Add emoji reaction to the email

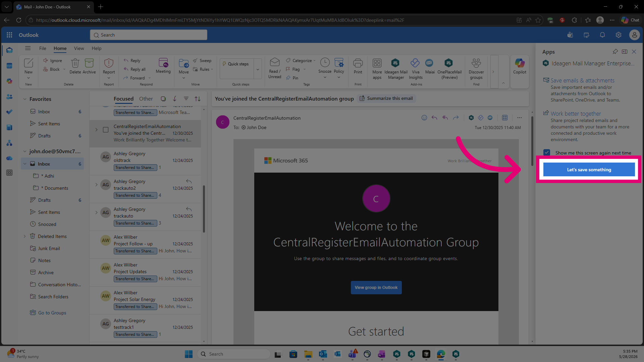click(x=424, y=118)
